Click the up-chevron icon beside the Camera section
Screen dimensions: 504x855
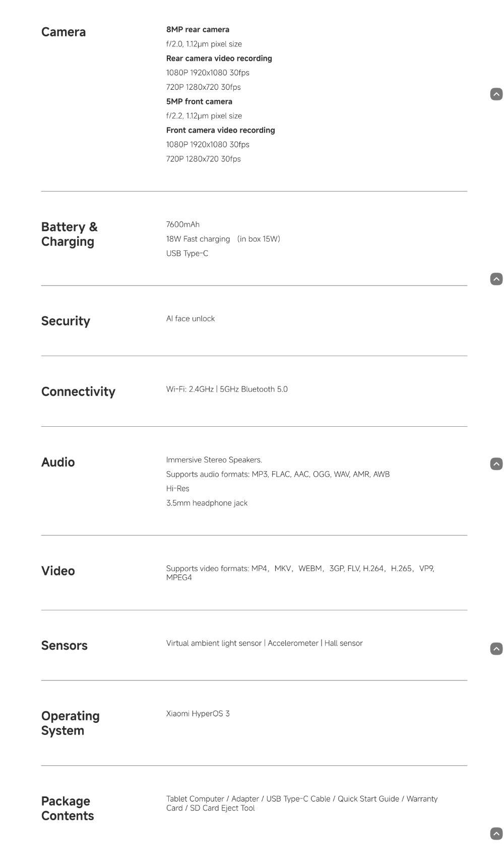(496, 94)
